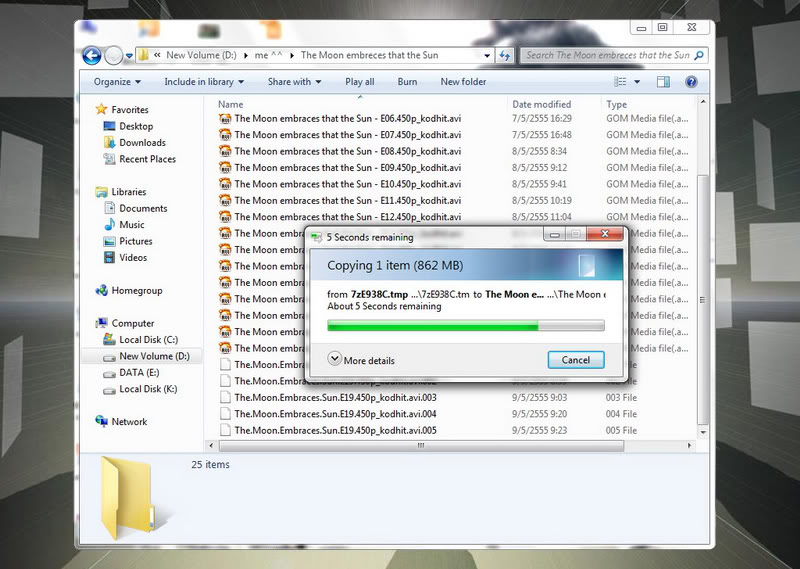Sort by the Type column header
800x569 pixels.
point(616,104)
